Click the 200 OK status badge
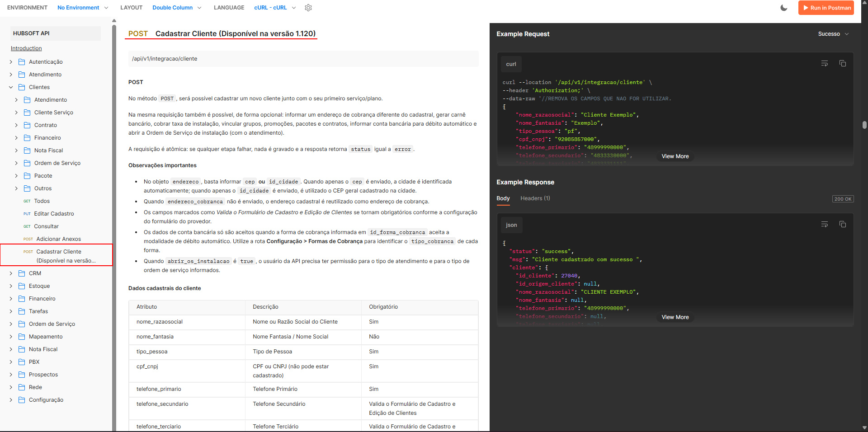Viewport: 868px width, 432px height. 843,199
